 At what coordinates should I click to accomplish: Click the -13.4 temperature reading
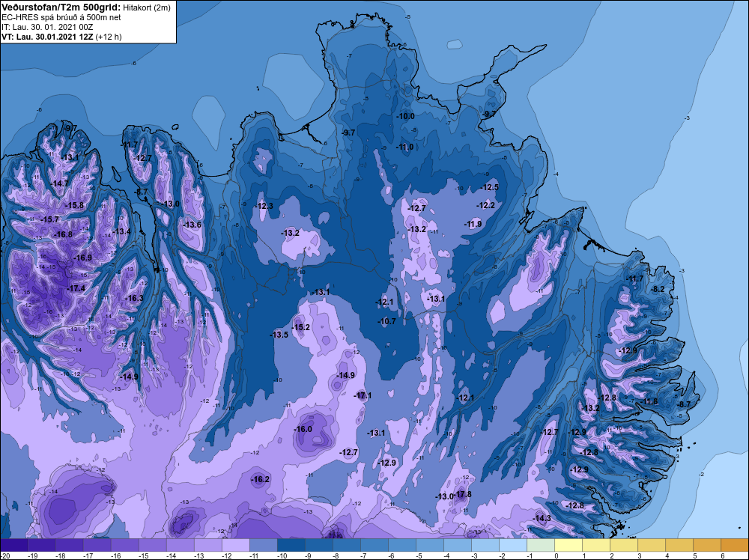pos(121,231)
